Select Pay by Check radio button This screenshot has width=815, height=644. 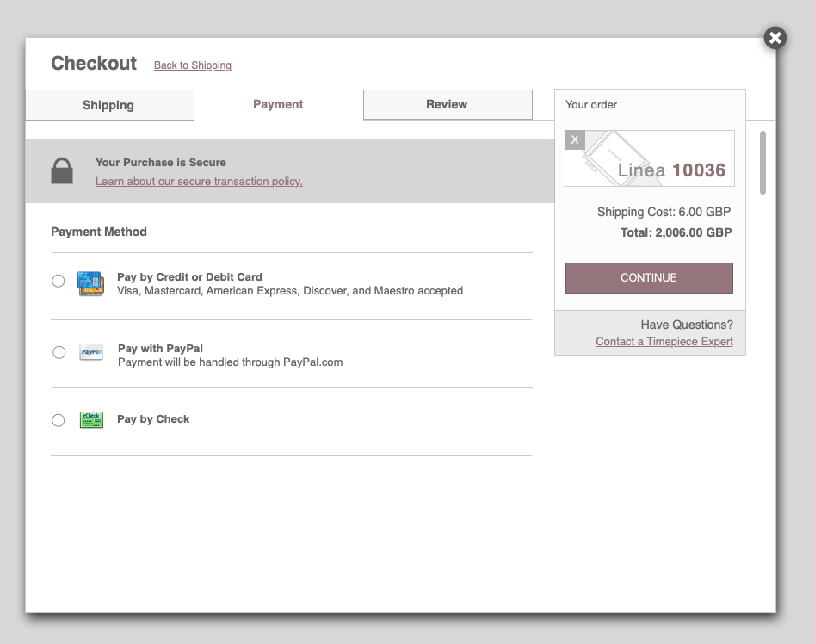point(59,420)
